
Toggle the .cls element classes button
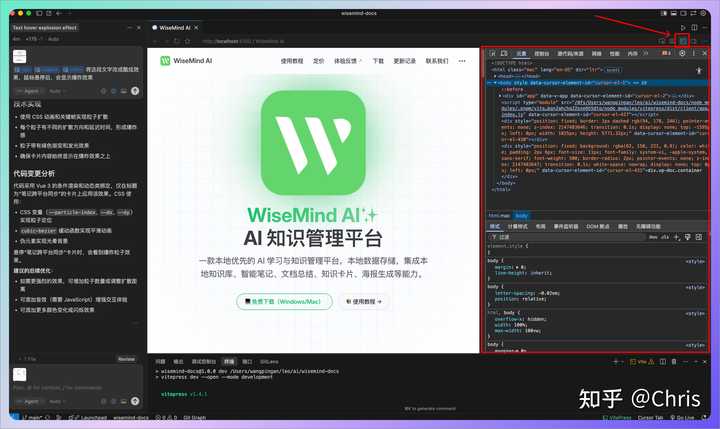pos(665,237)
